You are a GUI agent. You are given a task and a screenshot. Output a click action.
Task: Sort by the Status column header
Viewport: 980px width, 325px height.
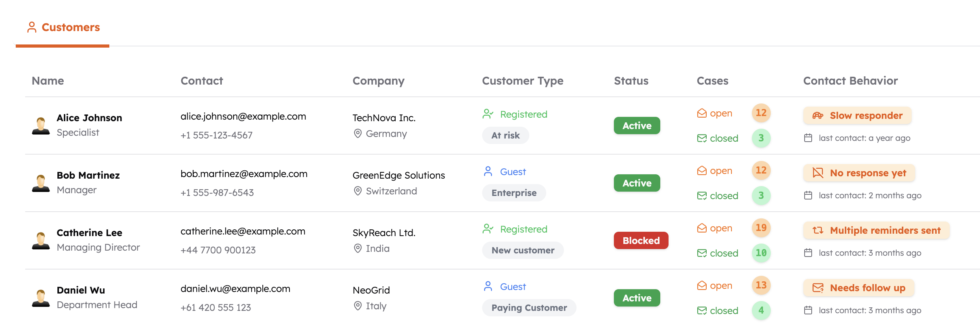[631, 81]
